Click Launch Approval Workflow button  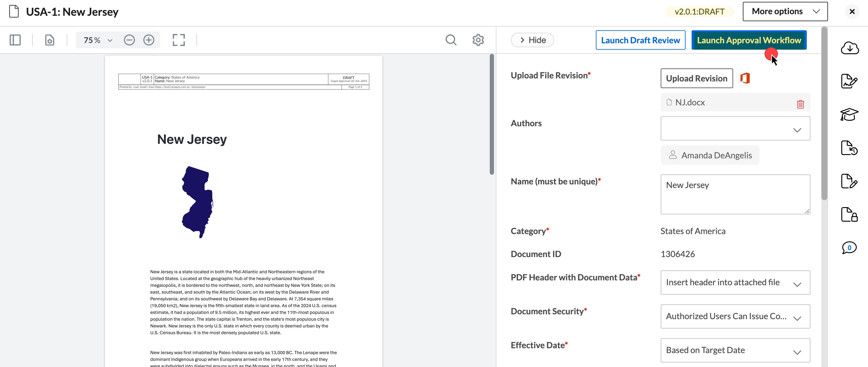[749, 40]
